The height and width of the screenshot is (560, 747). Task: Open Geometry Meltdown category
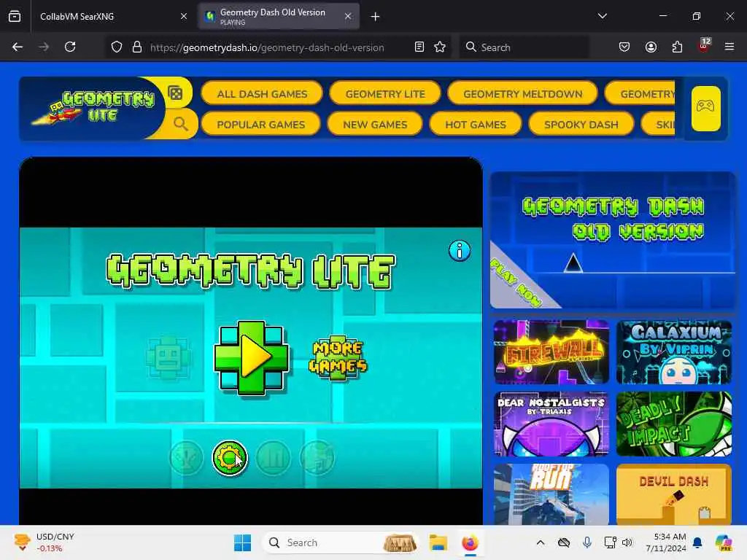(x=522, y=94)
